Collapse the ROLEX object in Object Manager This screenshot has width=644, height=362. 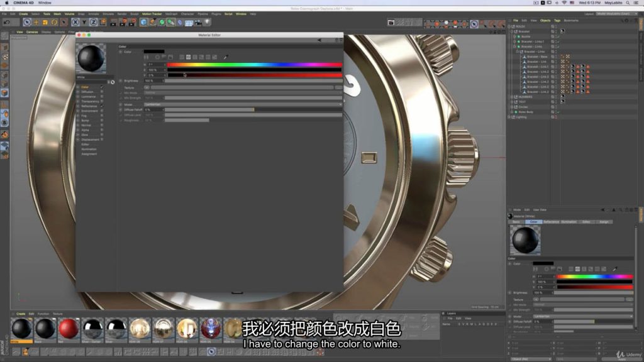click(x=509, y=26)
